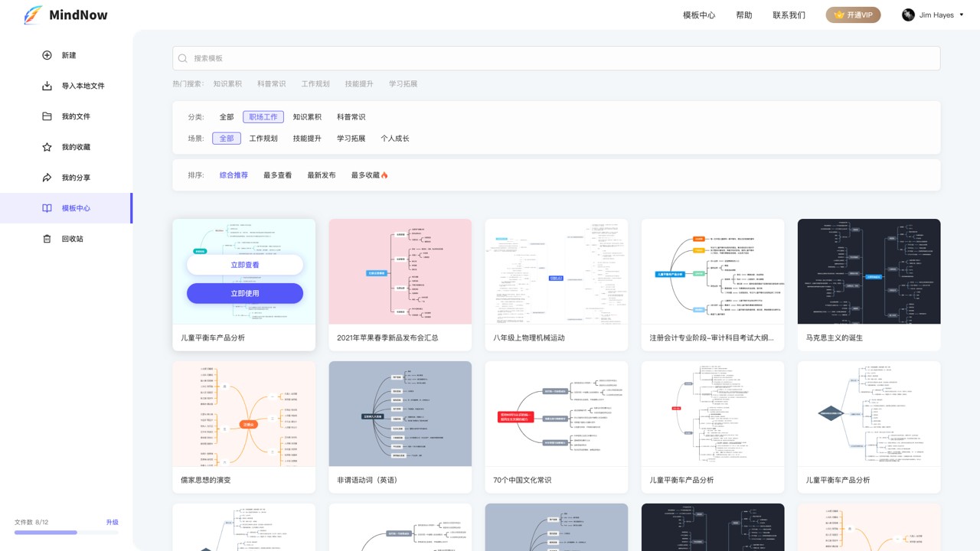The width and height of the screenshot is (980, 551).
Task: Click the 升级 upgrade link
Action: click(x=113, y=522)
